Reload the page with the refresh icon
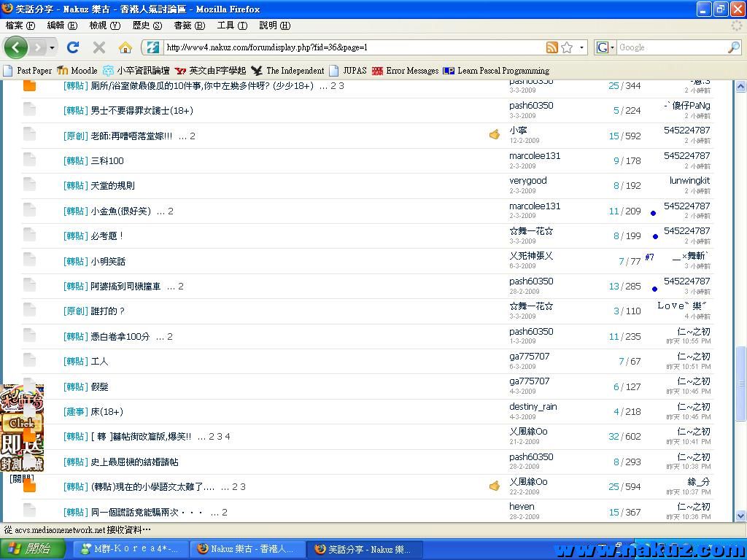Image resolution: width=747 pixels, height=560 pixels. click(x=73, y=47)
